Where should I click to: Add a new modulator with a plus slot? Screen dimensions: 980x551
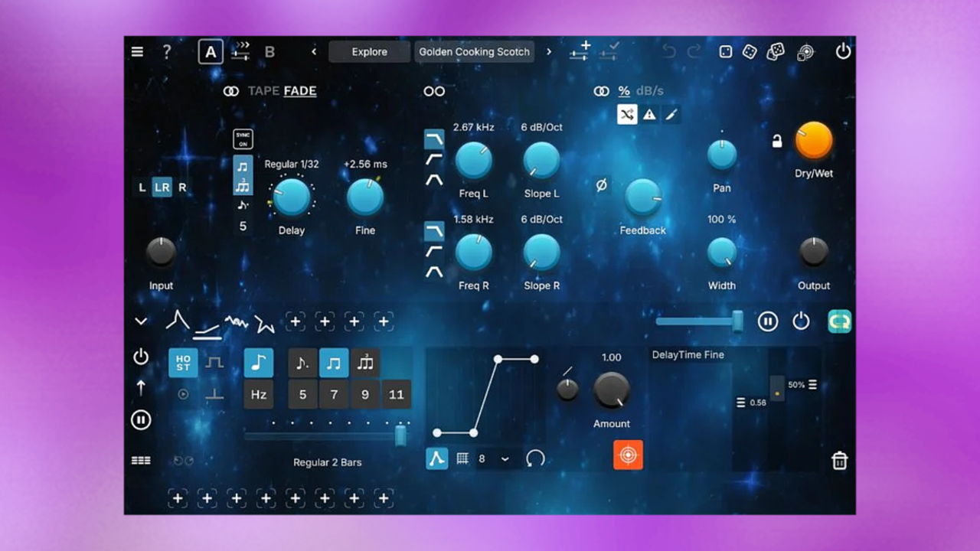296,321
